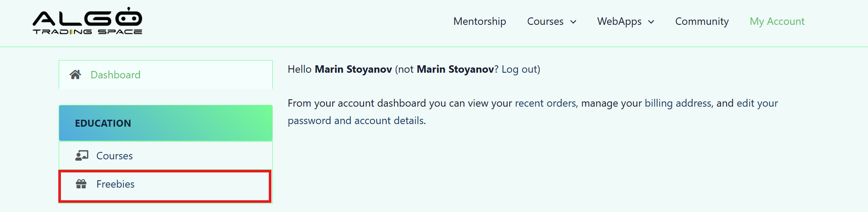Click the gift icon beside Freebies
The width and height of the screenshot is (868, 212).
click(x=81, y=184)
